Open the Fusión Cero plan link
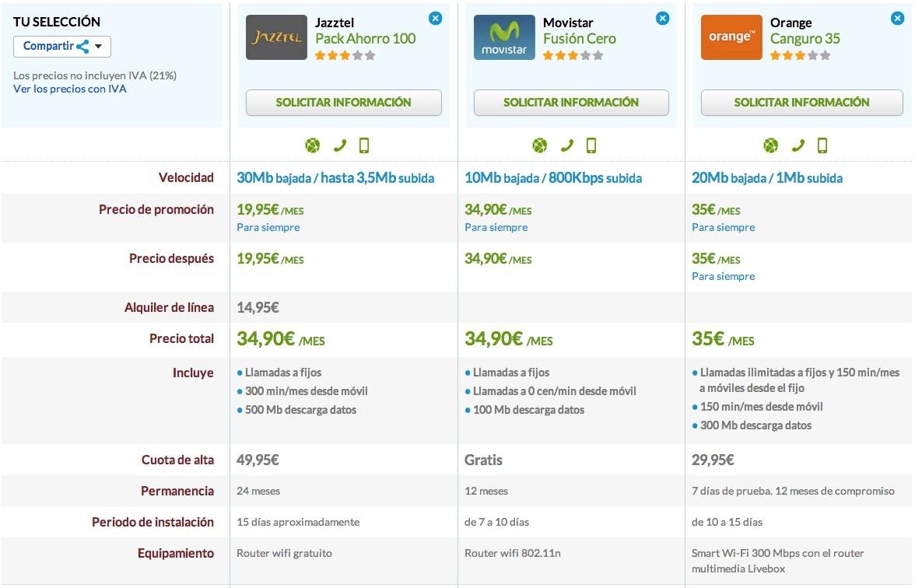This screenshot has width=915, height=588. (580, 39)
